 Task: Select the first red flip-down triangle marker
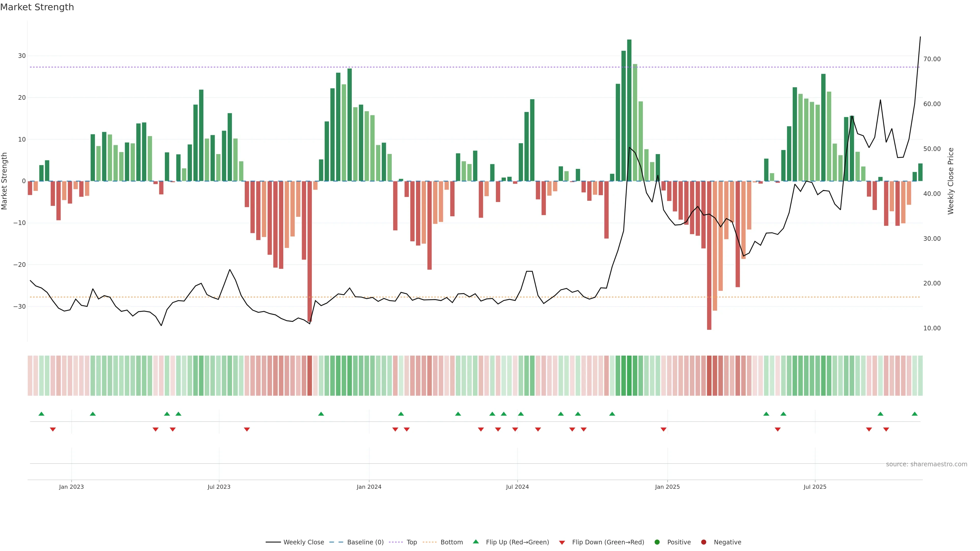click(53, 429)
